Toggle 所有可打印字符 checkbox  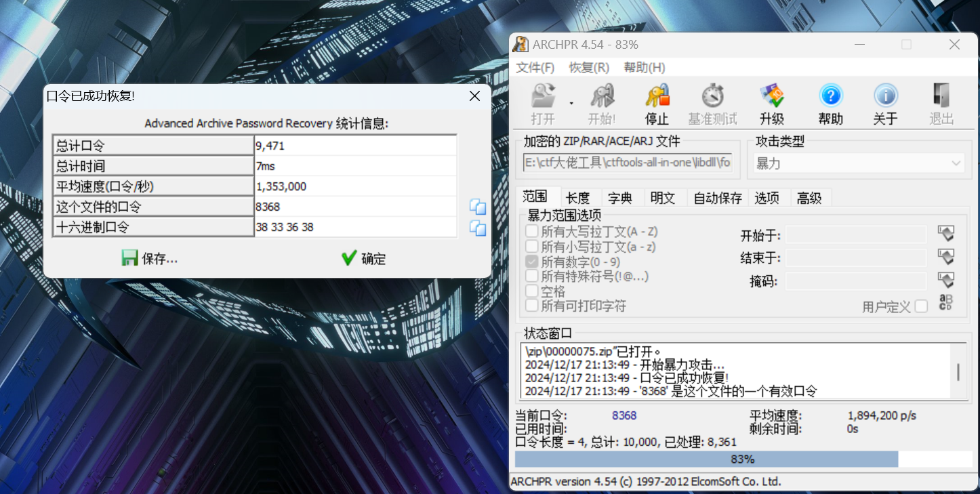[532, 306]
